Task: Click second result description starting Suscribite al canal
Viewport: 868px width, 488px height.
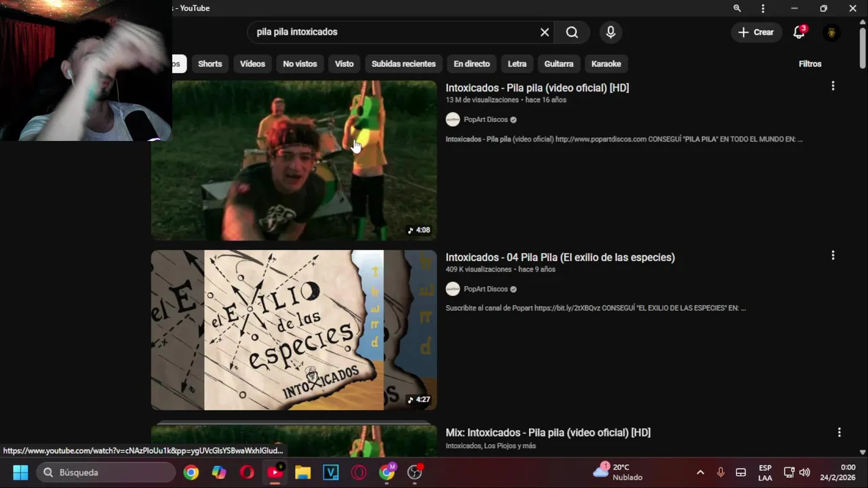Action: 595,308
